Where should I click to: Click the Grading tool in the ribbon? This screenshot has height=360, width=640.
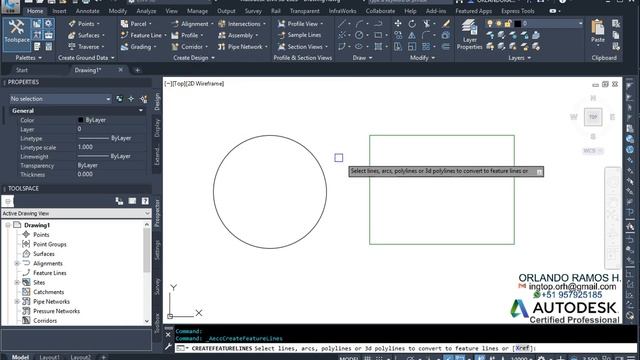tap(139, 47)
